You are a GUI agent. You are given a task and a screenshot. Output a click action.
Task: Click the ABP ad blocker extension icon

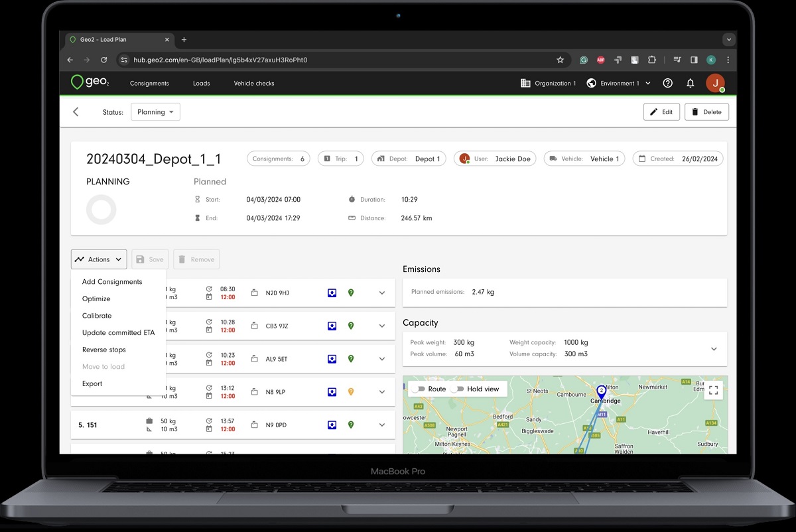600,60
